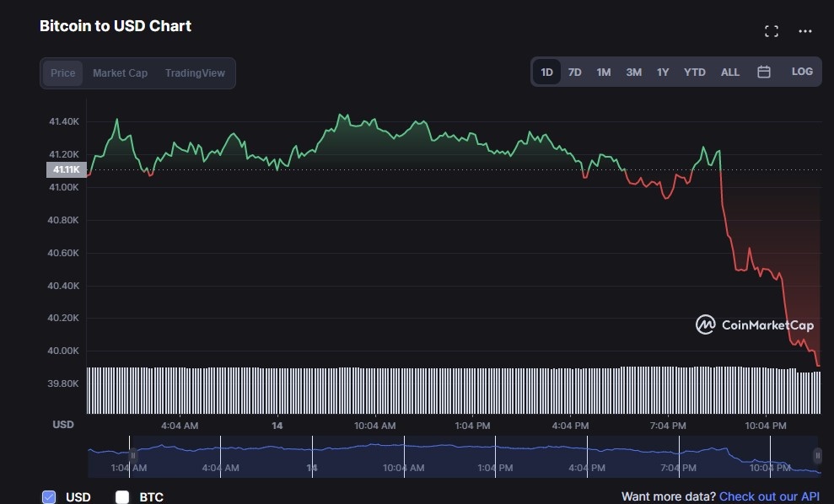
Task: Set chart range to 1Y
Action: [x=663, y=72]
